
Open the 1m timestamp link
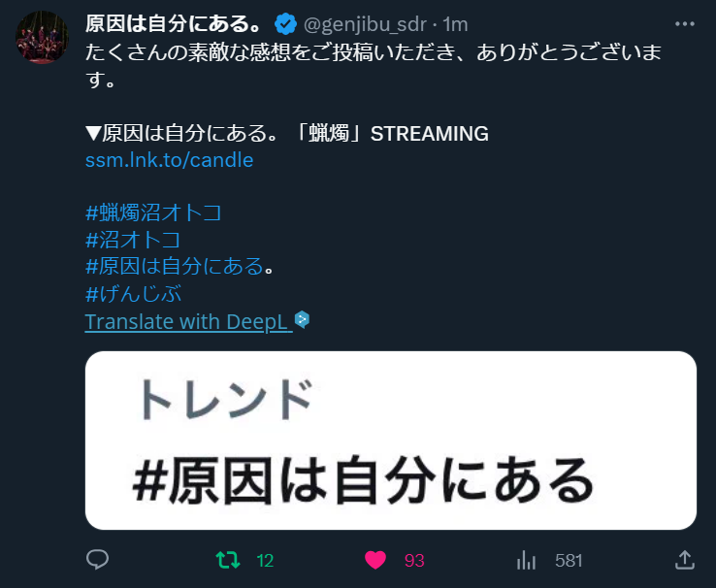(455, 24)
